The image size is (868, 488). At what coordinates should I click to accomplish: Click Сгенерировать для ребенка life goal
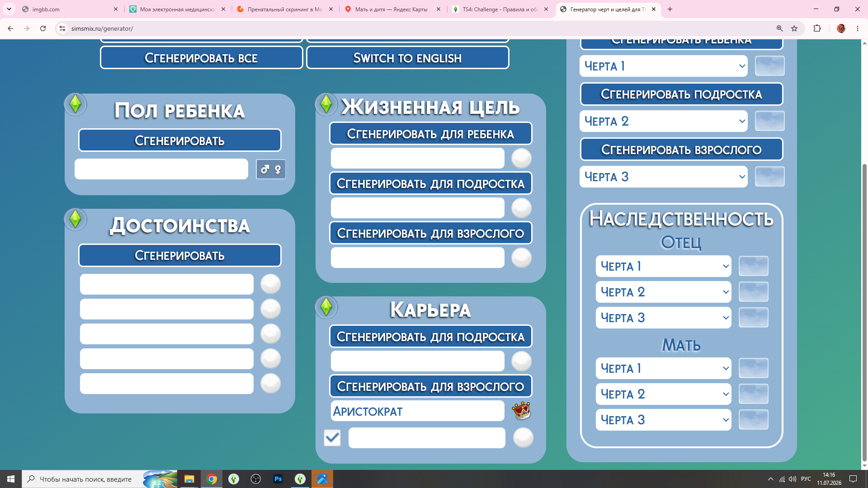pyautogui.click(x=431, y=134)
